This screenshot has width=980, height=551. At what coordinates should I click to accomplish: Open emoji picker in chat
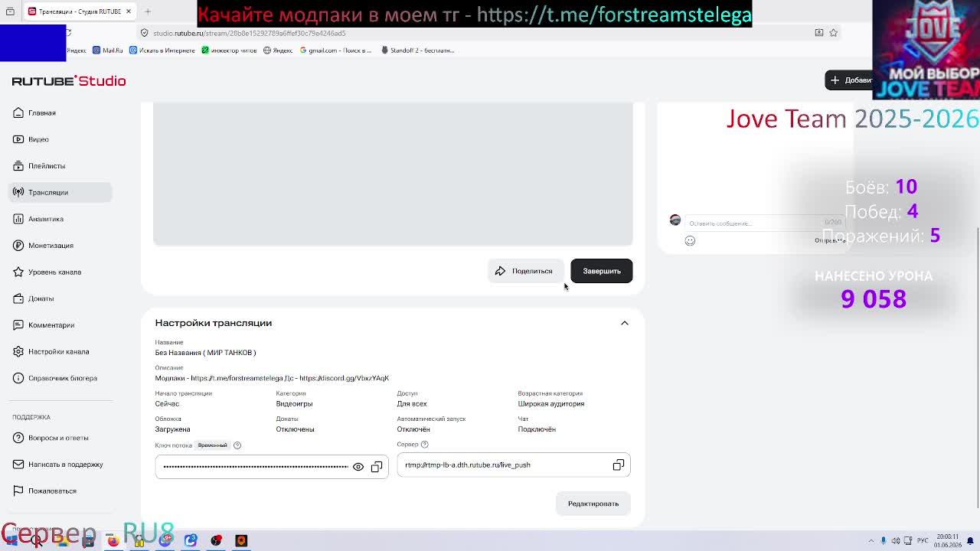(x=690, y=240)
